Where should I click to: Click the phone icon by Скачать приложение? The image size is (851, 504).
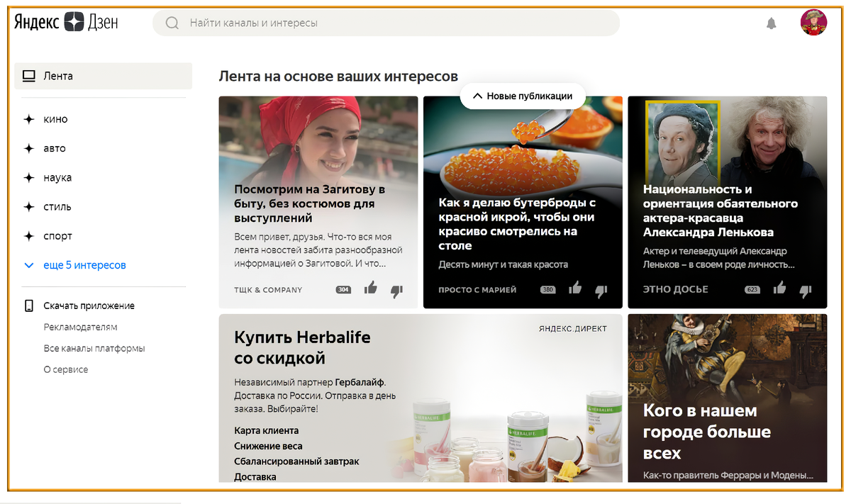(x=29, y=306)
